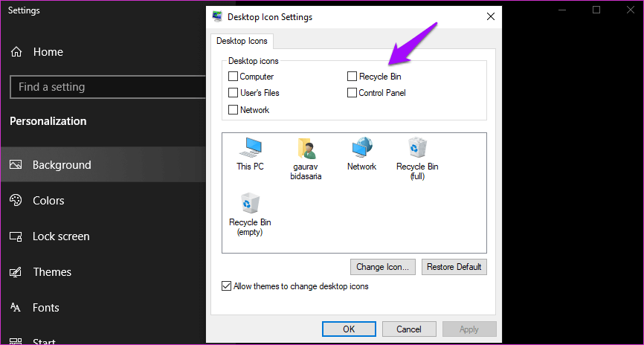Click the Themes brush icon in sidebar
Viewport: 644px width, 345px height.
point(16,272)
